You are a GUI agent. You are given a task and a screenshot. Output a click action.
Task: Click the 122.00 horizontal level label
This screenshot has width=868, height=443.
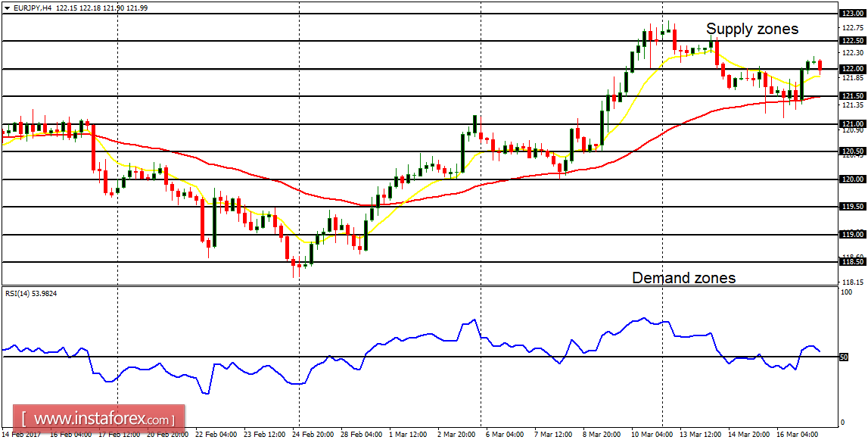[852, 69]
